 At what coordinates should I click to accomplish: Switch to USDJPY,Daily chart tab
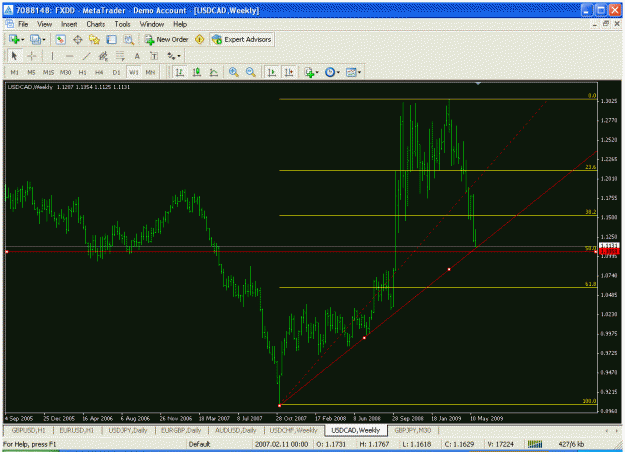[128, 430]
